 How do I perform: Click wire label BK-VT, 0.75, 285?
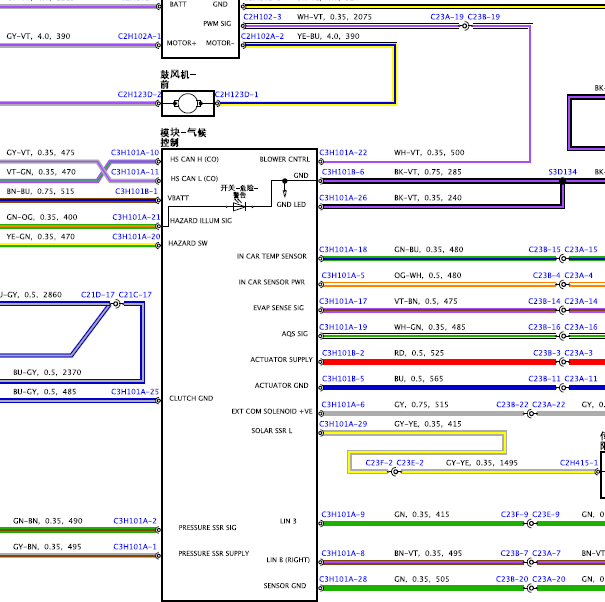428,172
